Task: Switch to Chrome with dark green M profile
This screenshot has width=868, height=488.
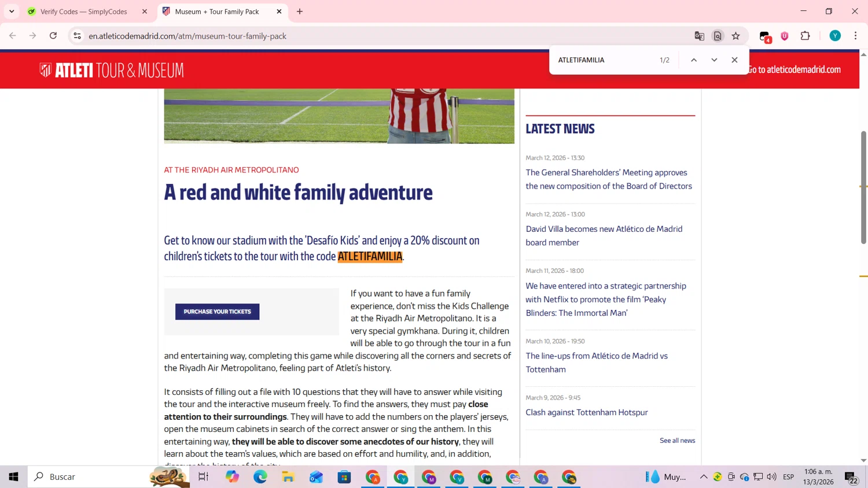Action: click(x=485, y=477)
